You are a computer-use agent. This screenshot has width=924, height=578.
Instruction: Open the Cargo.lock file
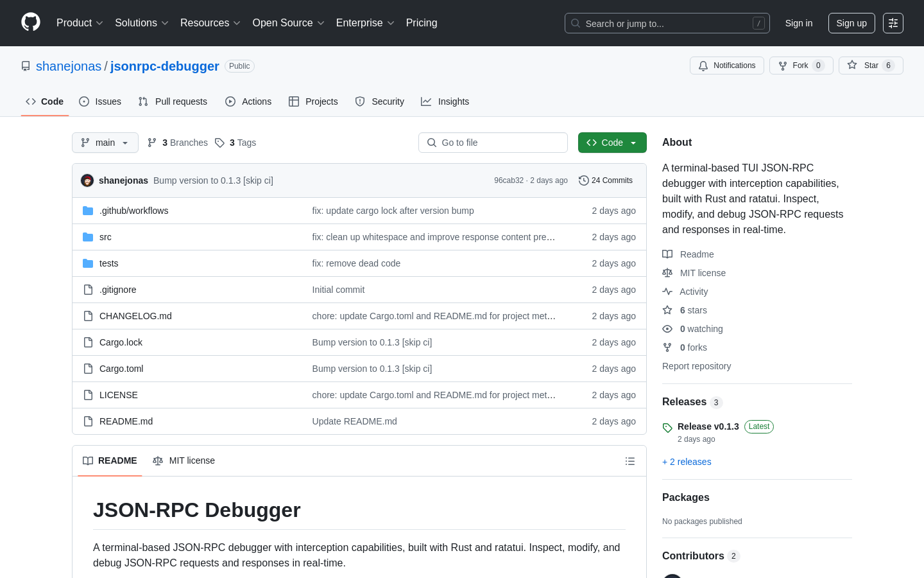121,342
